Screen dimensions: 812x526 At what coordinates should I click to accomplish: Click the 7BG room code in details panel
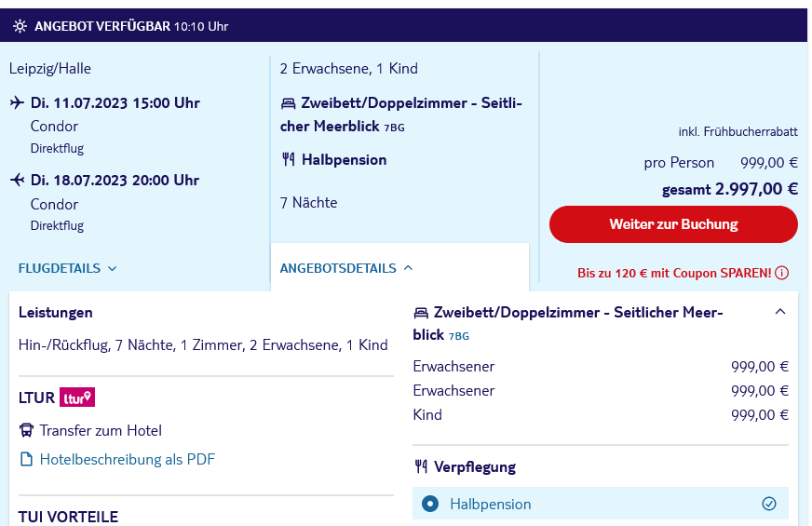(x=459, y=336)
